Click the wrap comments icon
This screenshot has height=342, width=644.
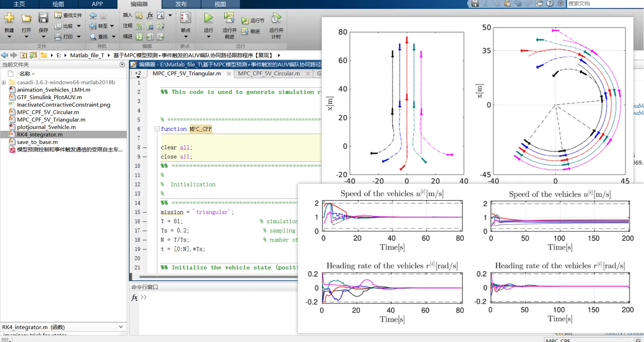coord(161,26)
